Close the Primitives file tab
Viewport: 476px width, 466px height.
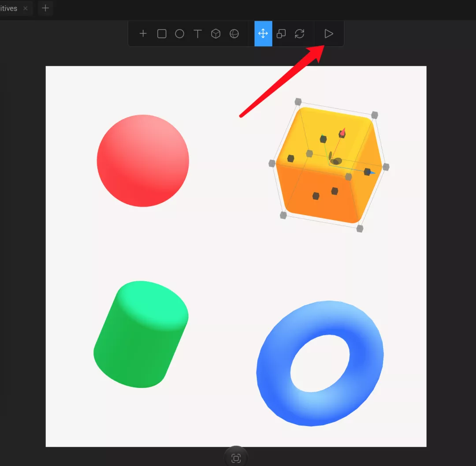(26, 8)
